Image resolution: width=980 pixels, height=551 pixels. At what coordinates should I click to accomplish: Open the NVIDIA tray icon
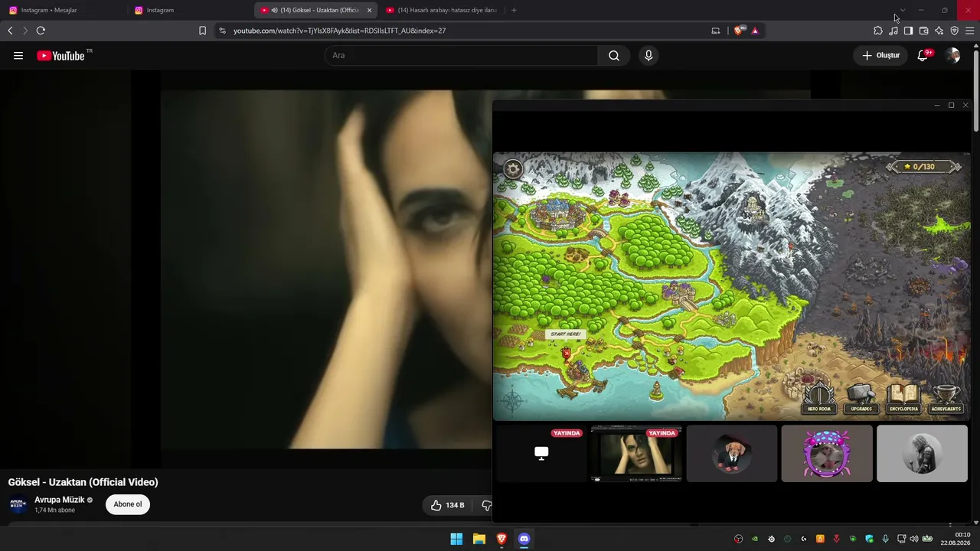pos(755,539)
